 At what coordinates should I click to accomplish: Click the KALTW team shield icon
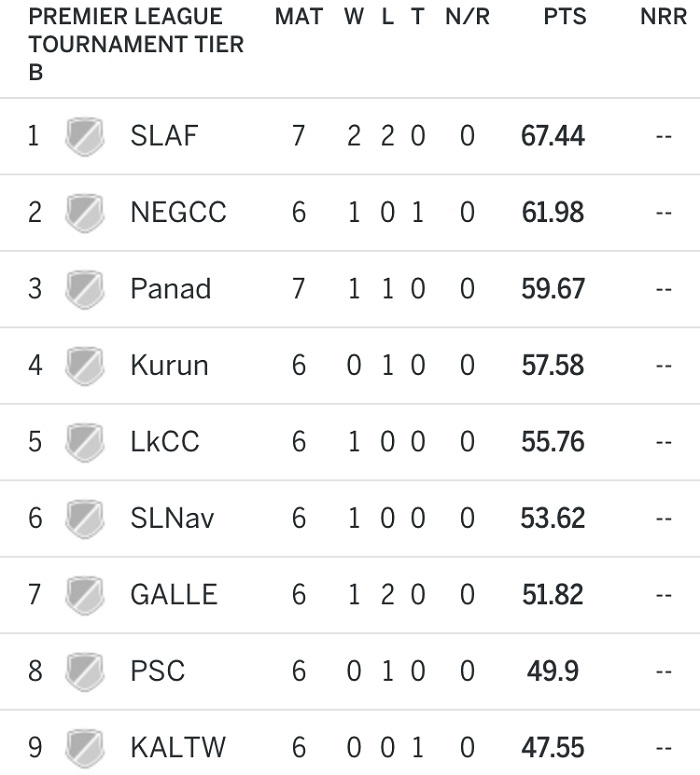pyautogui.click(x=85, y=747)
